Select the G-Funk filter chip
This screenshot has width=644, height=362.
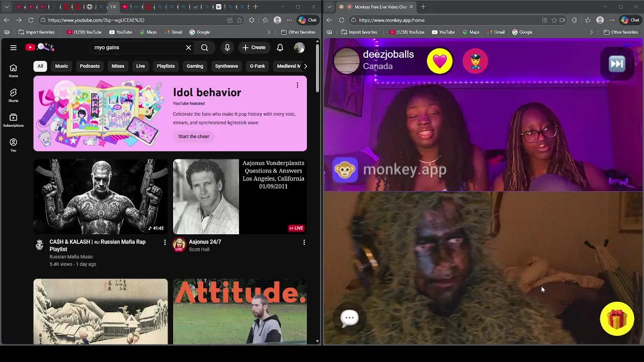258,66
